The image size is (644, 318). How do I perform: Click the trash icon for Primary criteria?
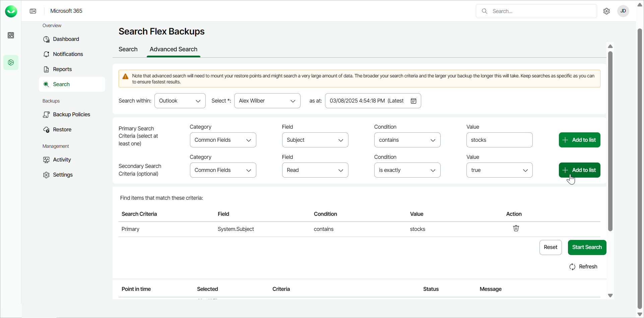[516, 229]
